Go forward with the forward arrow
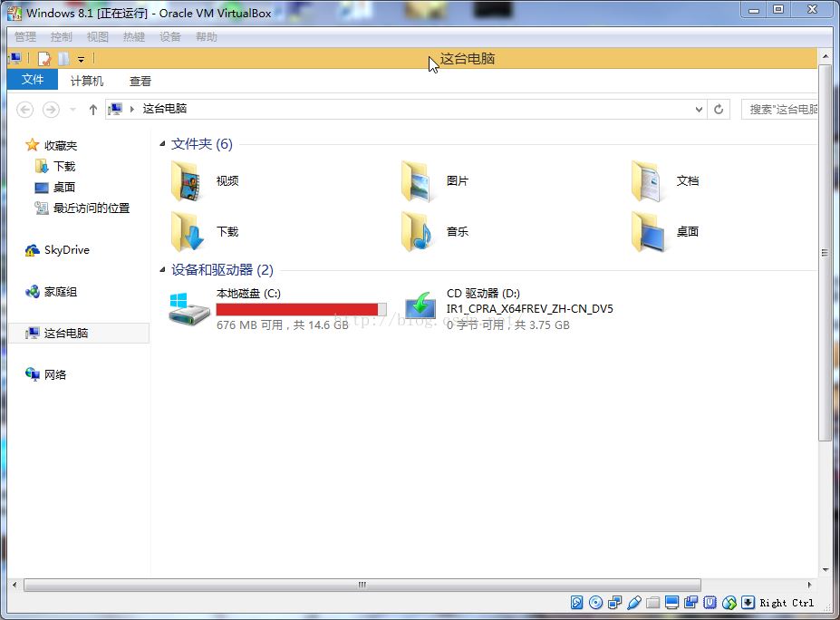The image size is (840, 620). pos(51,110)
